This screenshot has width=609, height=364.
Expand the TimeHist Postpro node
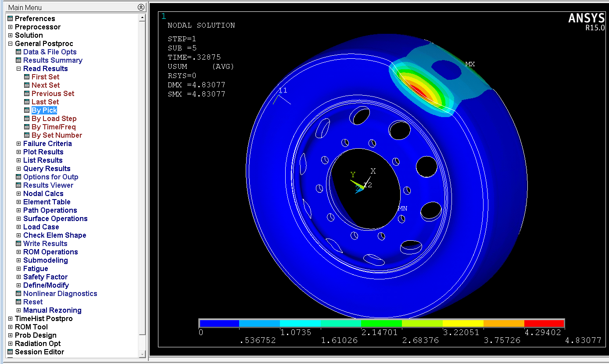(10, 318)
